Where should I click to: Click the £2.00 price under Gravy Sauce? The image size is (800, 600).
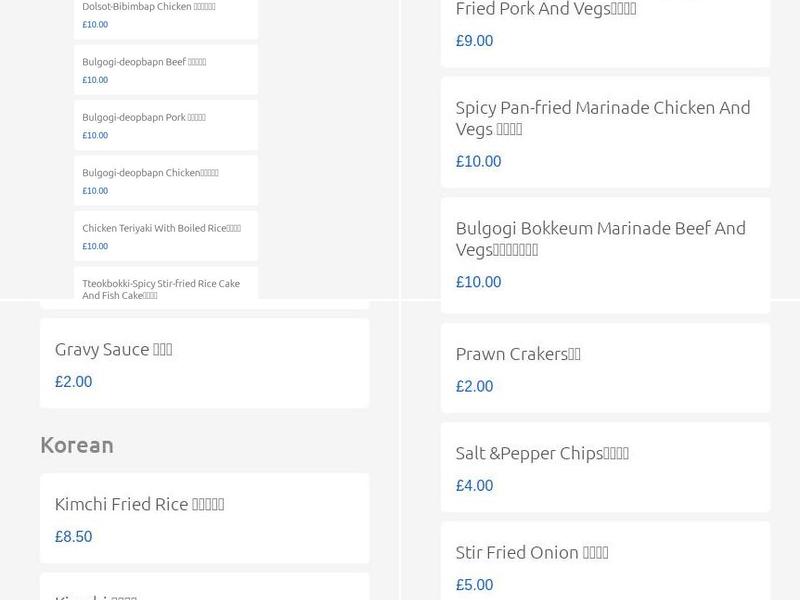click(x=73, y=381)
